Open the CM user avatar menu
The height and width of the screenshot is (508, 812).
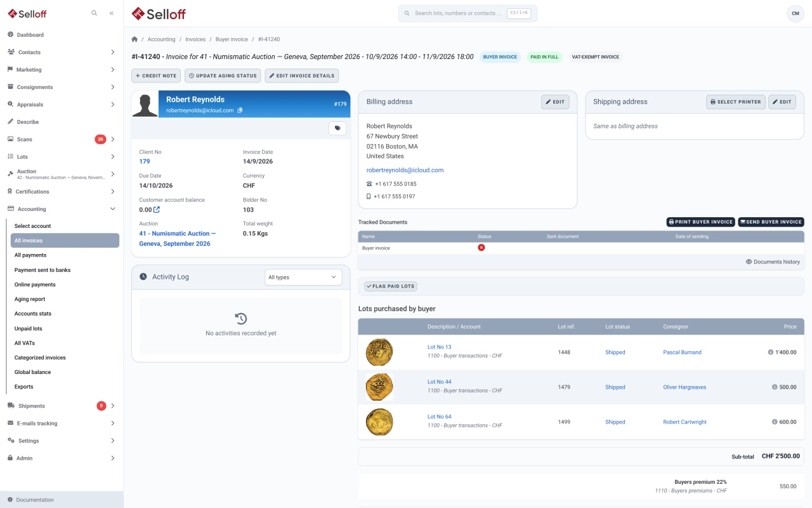click(795, 13)
